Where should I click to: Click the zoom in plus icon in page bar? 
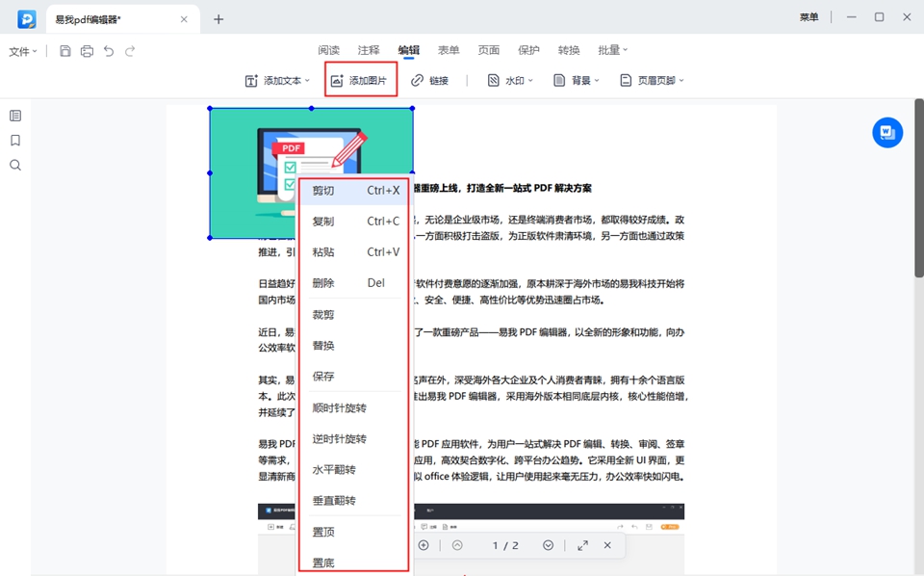click(x=423, y=545)
